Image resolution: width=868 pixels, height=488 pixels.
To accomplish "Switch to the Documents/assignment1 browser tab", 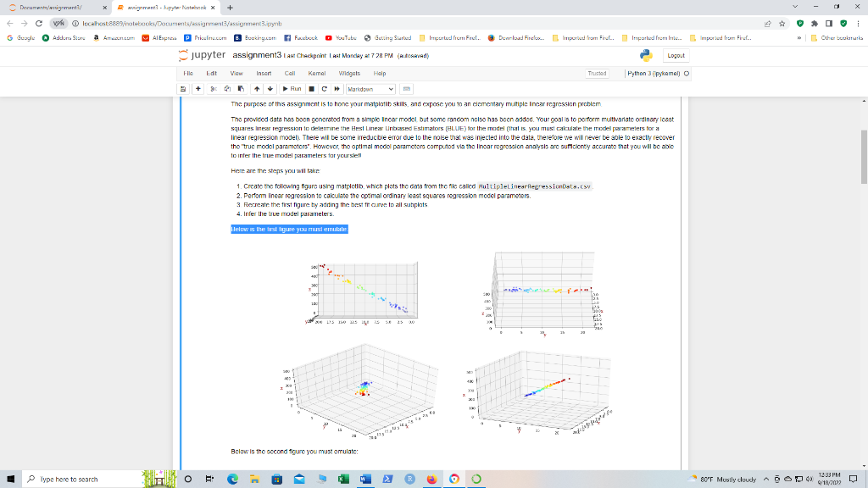I will click(51, 6).
